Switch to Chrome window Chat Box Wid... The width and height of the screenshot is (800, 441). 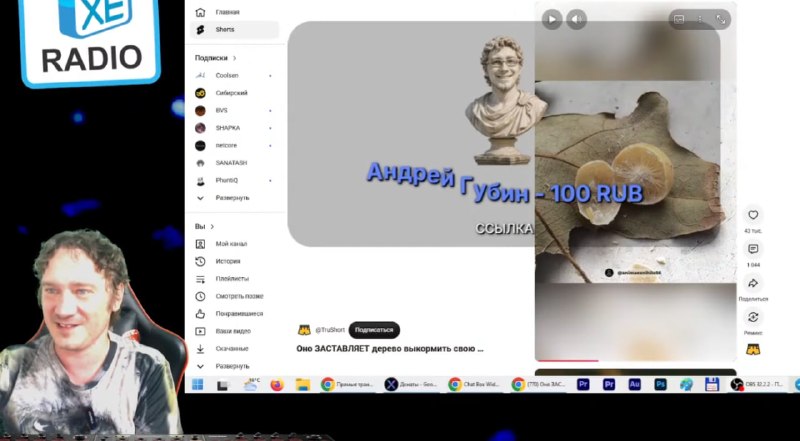[476, 384]
